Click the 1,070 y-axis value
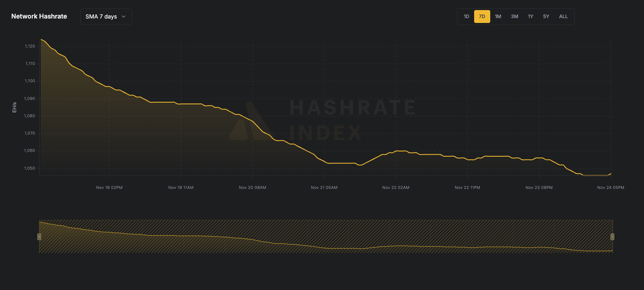Image resolution: width=644 pixels, height=290 pixels. [x=30, y=133]
